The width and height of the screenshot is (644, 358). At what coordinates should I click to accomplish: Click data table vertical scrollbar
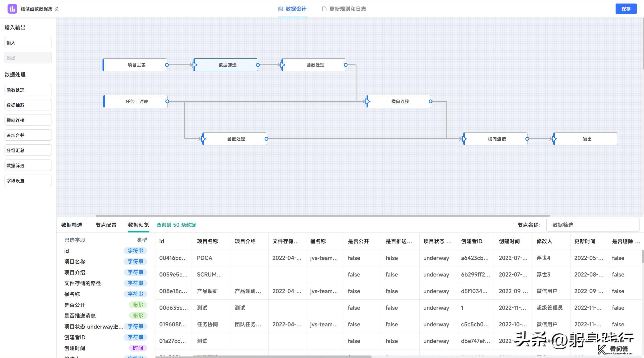(642, 256)
